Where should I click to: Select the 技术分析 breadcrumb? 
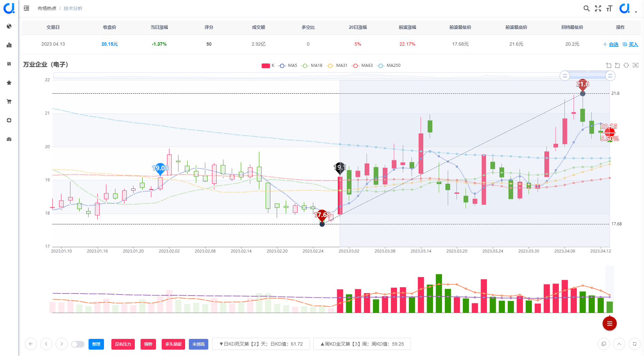(x=73, y=8)
